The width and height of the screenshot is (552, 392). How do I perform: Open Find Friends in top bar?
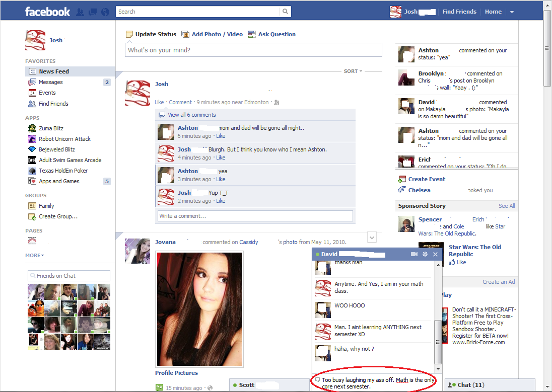click(459, 12)
